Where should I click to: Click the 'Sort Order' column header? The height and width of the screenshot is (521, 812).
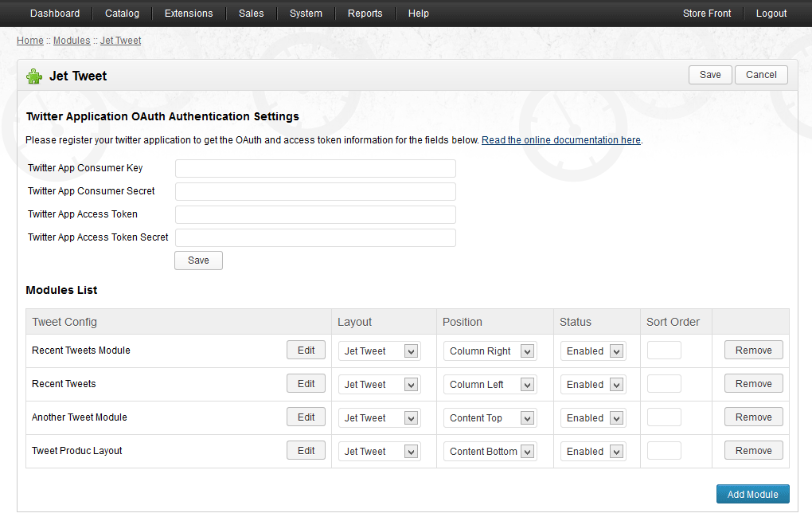(673, 322)
